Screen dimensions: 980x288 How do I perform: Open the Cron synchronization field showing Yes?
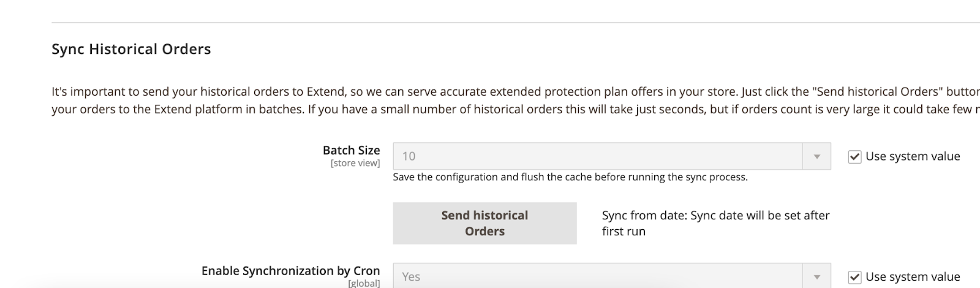[597, 277]
